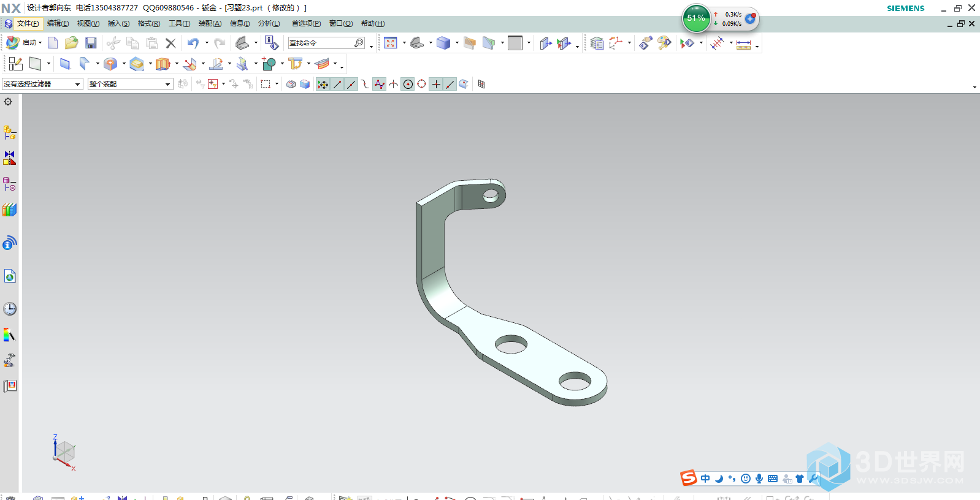Open the 文件(F) menu

click(x=28, y=24)
